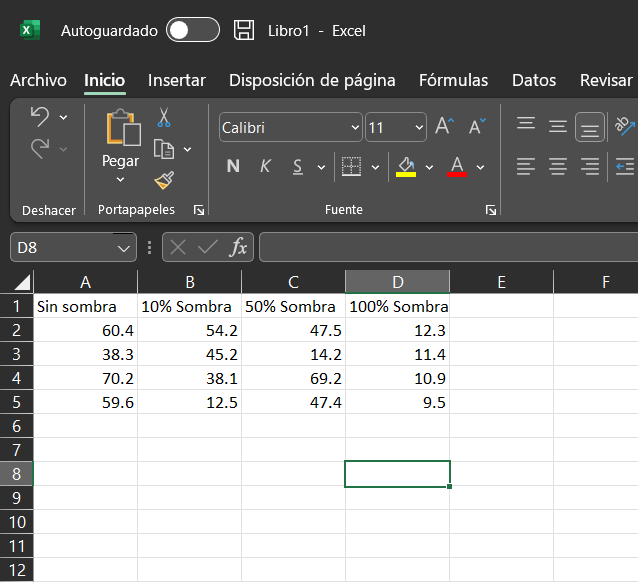The image size is (639, 582).
Task: Click the Insert Function fx icon
Action: pos(238,247)
